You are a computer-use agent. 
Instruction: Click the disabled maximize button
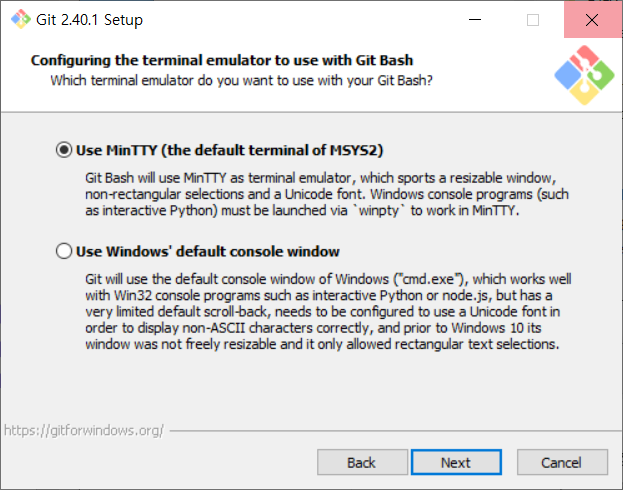[x=533, y=19]
